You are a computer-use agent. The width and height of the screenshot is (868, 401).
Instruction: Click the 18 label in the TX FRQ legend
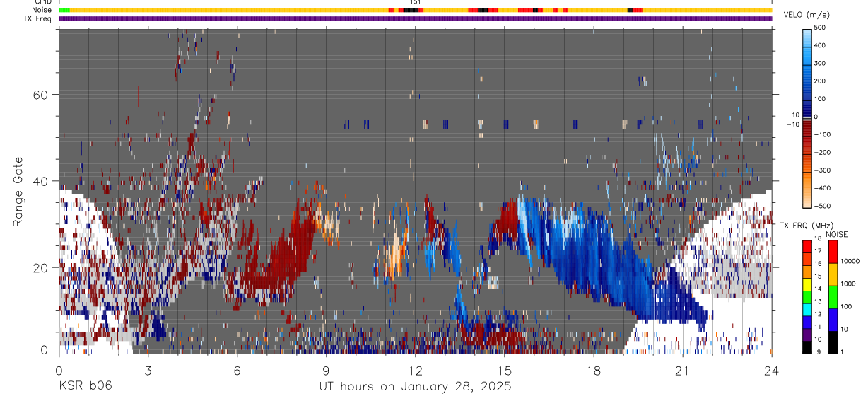tap(818, 239)
